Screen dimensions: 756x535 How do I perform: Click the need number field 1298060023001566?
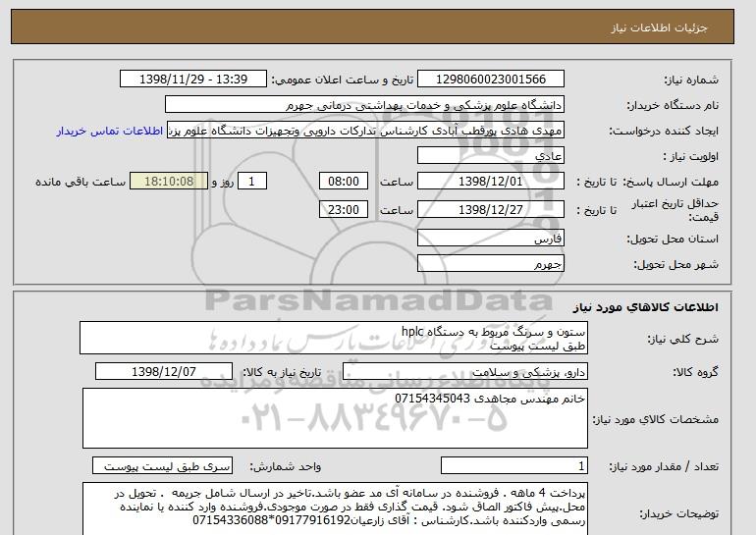490,80
